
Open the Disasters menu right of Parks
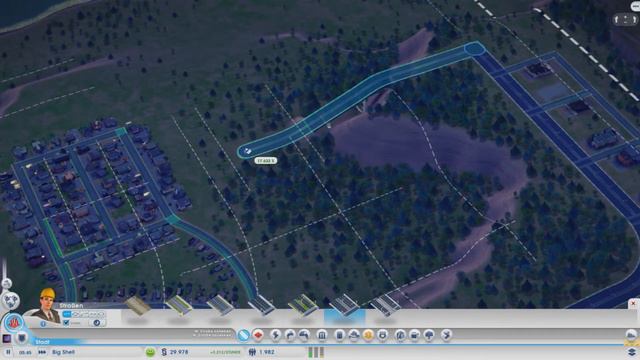click(447, 335)
